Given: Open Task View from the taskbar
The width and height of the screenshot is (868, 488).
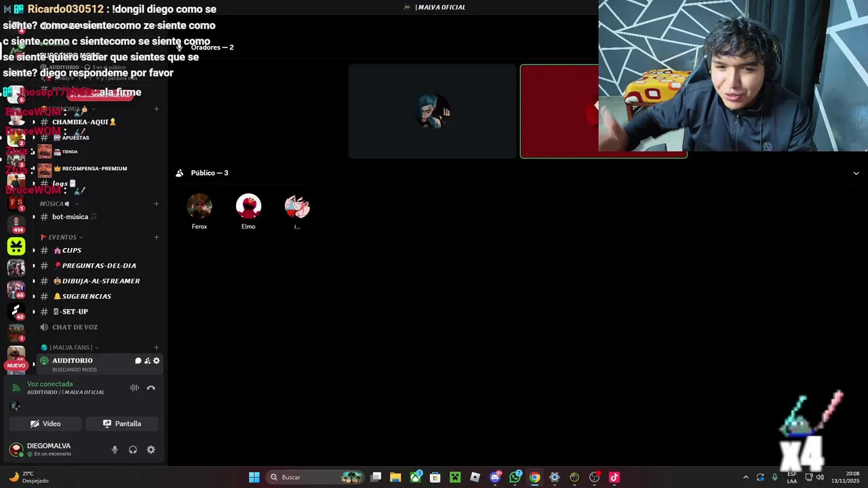Looking at the screenshot, I should coord(376,477).
